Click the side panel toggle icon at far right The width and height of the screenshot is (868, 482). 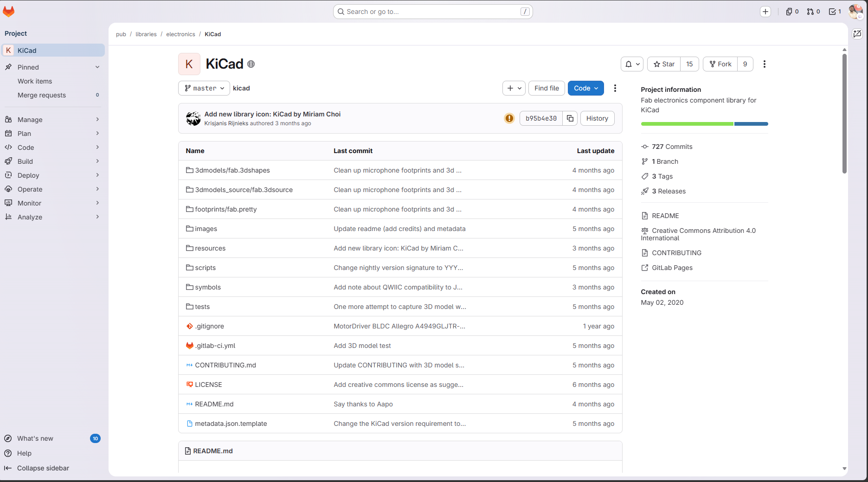(857, 33)
